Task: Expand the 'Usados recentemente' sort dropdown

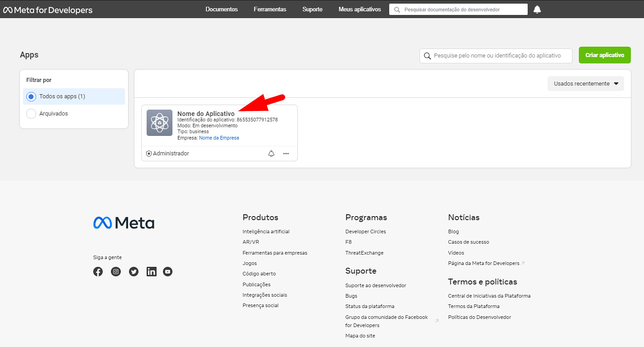Action: click(586, 84)
